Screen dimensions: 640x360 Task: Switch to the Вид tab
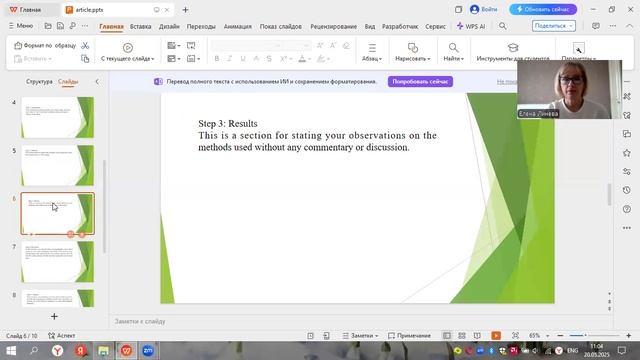pos(370,26)
